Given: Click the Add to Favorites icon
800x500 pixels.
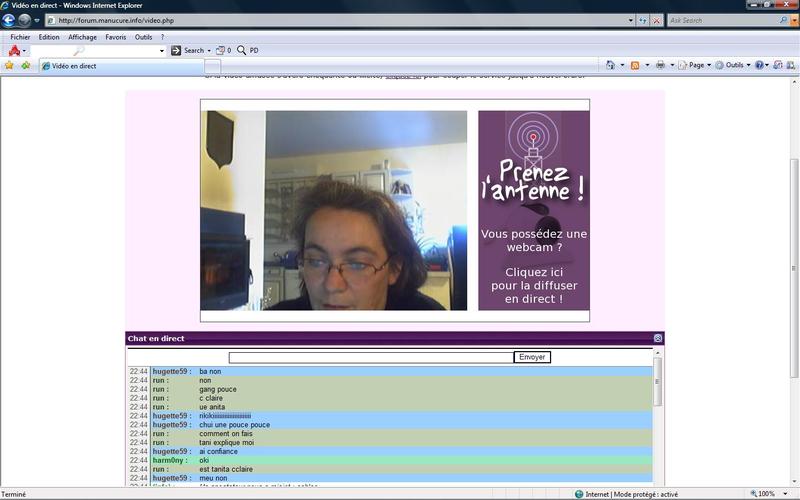Looking at the screenshot, I should point(26,65).
